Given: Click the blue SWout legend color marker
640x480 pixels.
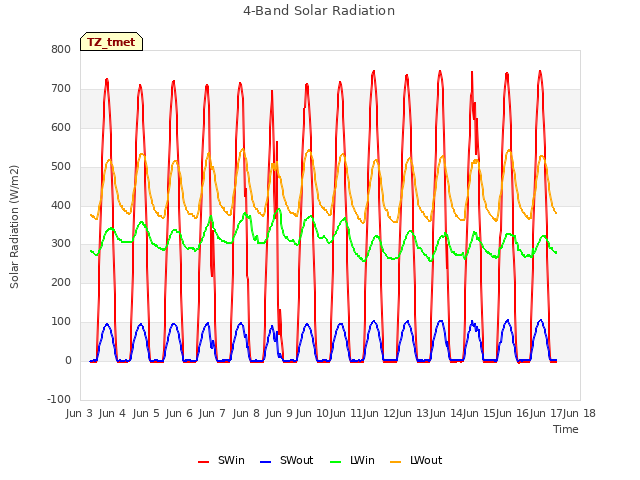Looking at the screenshot, I should coord(265,462).
